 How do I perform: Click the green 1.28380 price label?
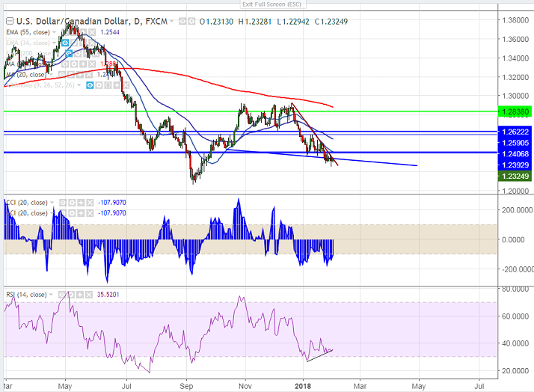coord(515,111)
